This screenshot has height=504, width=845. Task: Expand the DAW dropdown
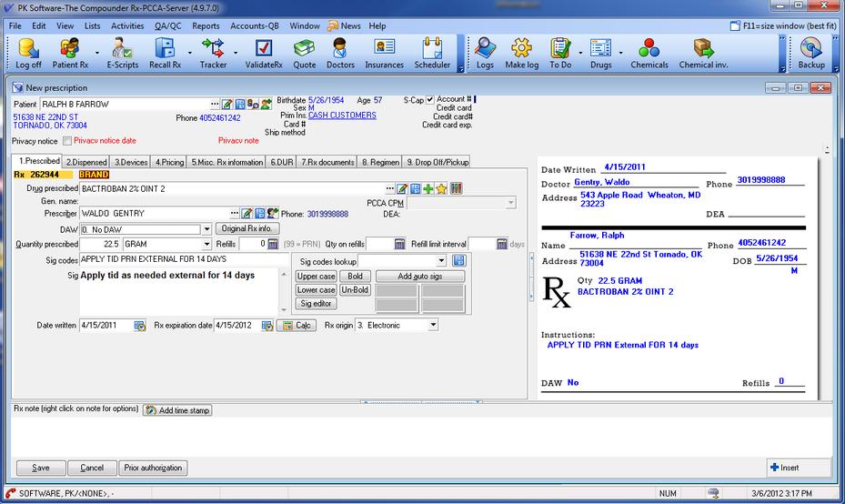pos(206,229)
